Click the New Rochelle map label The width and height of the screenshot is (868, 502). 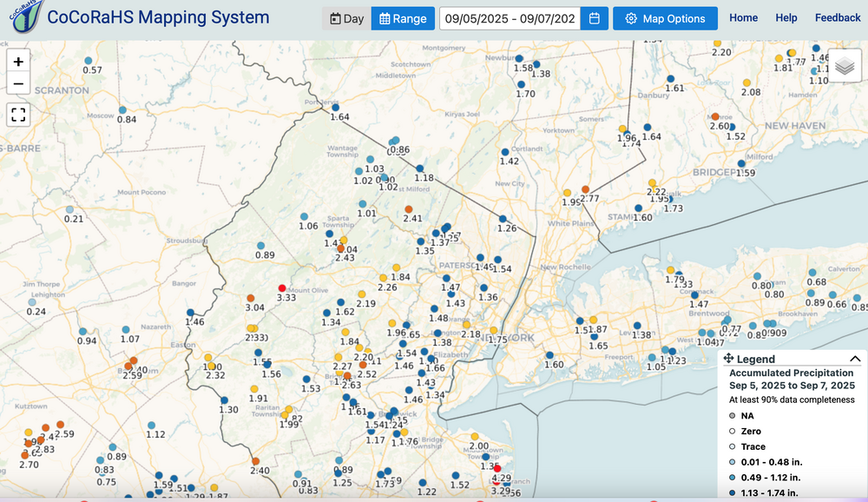[565, 268]
